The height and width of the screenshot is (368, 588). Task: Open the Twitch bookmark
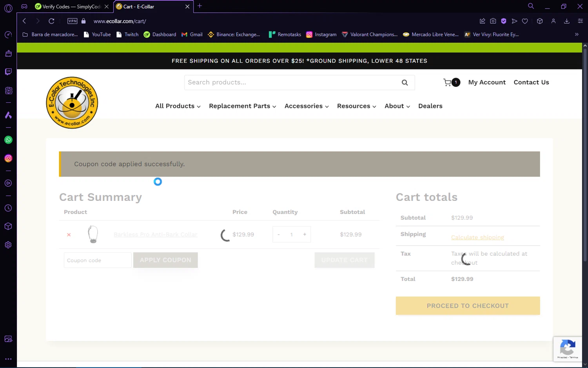coord(127,35)
